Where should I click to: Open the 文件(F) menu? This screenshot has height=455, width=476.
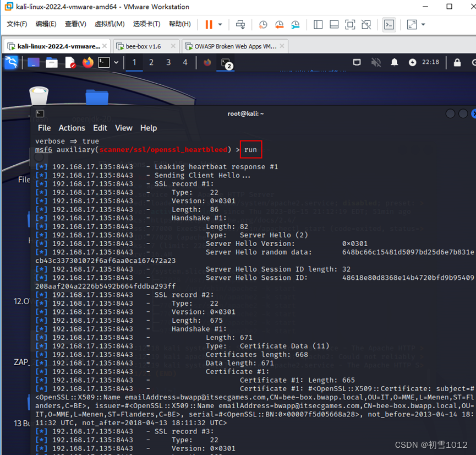point(17,24)
